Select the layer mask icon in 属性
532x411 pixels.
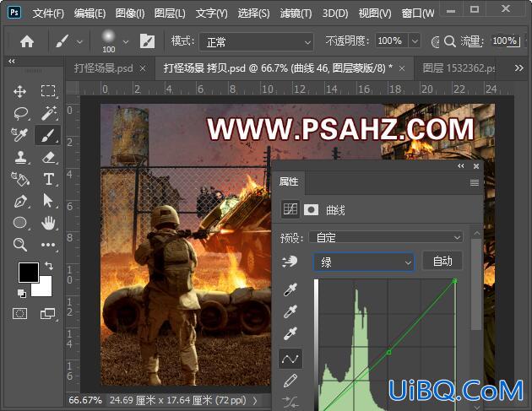(311, 210)
